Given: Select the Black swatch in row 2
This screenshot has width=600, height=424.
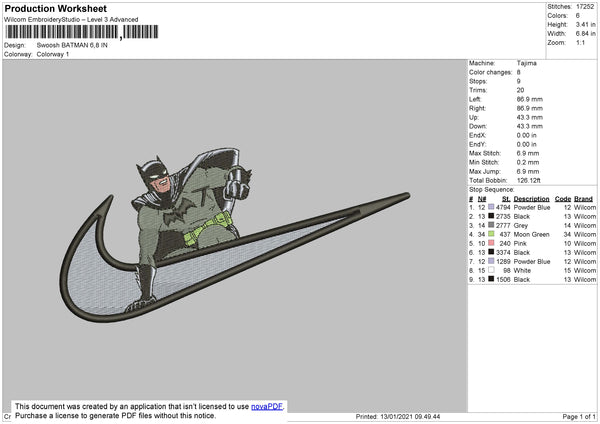Looking at the screenshot, I should click(491, 216).
